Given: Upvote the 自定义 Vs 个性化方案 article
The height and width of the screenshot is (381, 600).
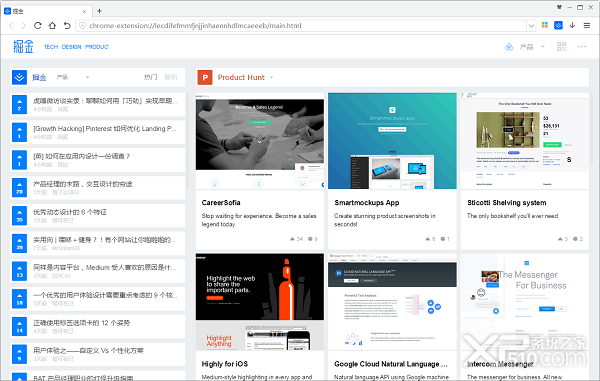Looking at the screenshot, I should pos(19,354).
